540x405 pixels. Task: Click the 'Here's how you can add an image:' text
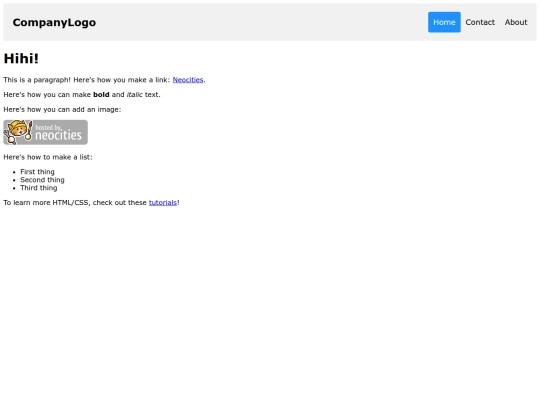[x=62, y=110]
